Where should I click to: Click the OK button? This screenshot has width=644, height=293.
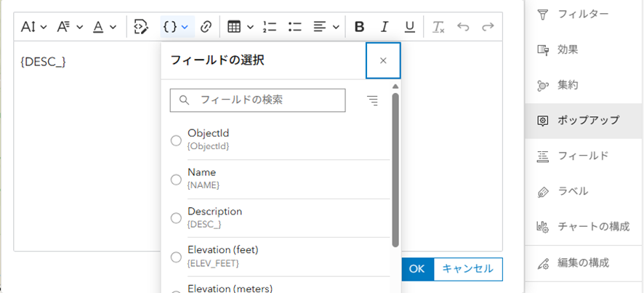pyautogui.click(x=416, y=269)
